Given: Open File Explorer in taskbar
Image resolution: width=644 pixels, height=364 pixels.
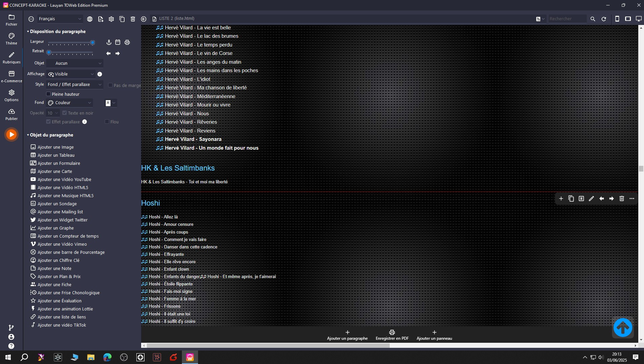Looking at the screenshot, I should [x=91, y=357].
